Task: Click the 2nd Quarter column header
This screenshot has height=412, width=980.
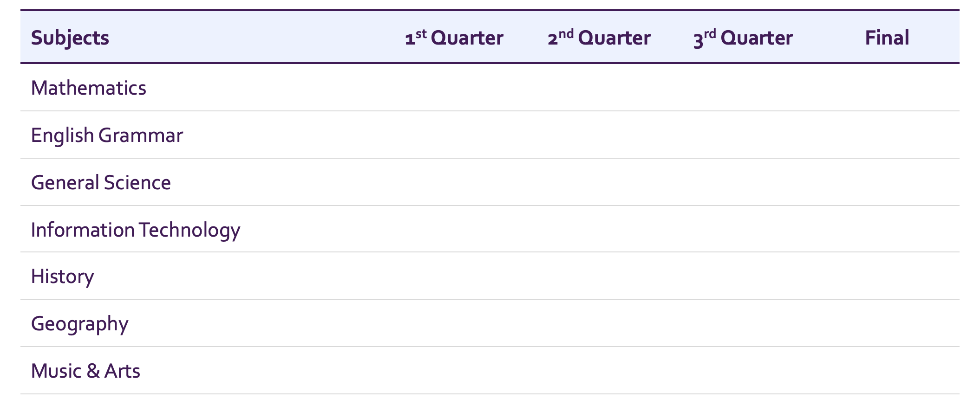Action: 599,38
